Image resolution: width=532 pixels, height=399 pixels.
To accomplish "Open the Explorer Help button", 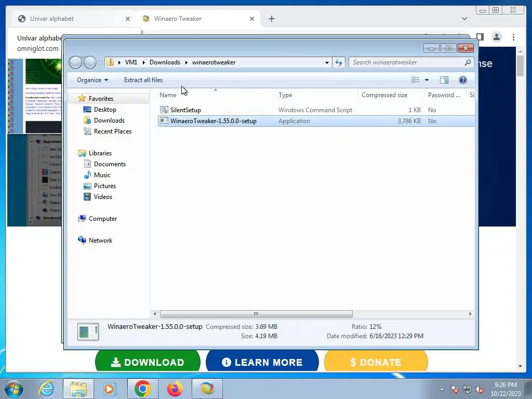I will pos(463,80).
